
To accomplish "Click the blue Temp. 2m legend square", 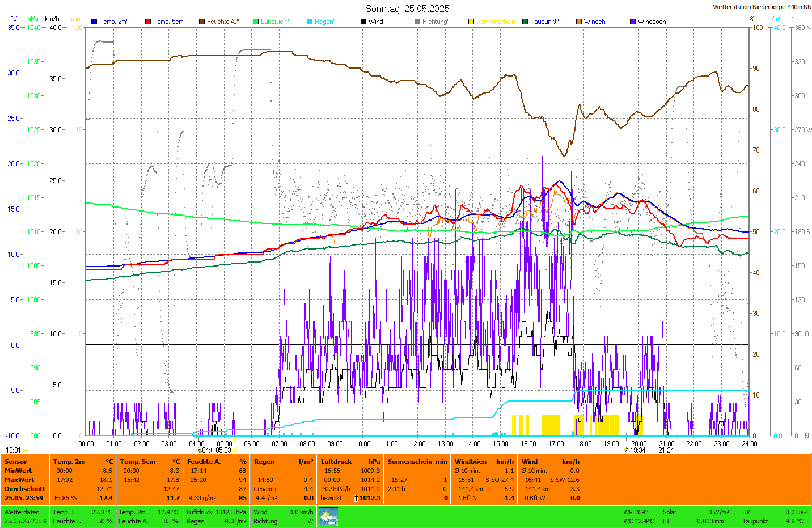I will (x=94, y=22).
